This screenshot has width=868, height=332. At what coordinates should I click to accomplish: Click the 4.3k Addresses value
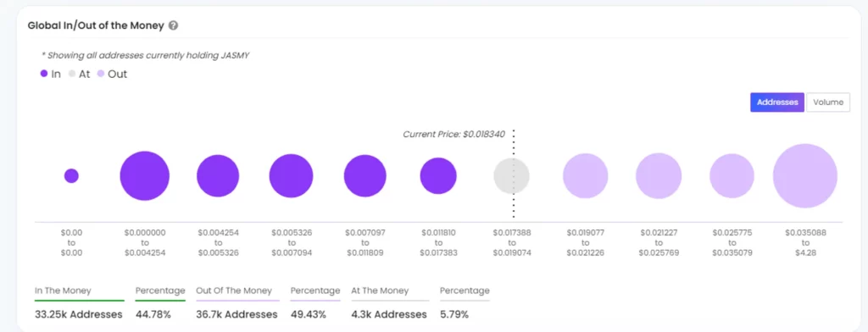(389, 315)
